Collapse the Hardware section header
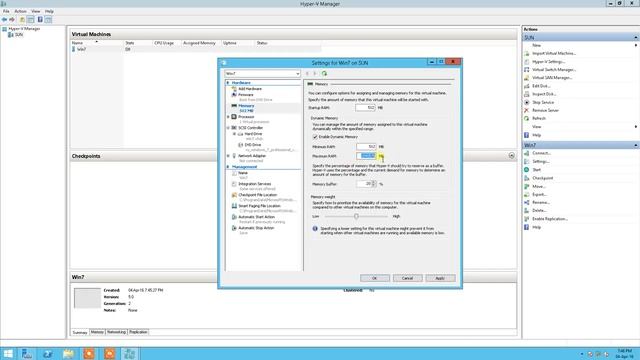The image size is (640, 360). (228, 83)
